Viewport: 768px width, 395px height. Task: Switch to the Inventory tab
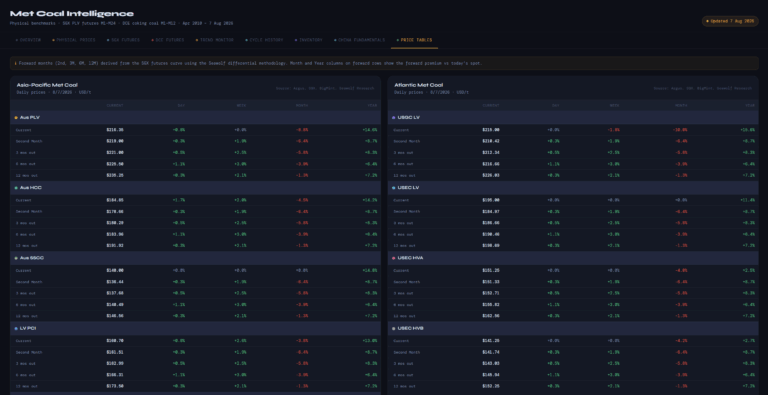[309, 40]
